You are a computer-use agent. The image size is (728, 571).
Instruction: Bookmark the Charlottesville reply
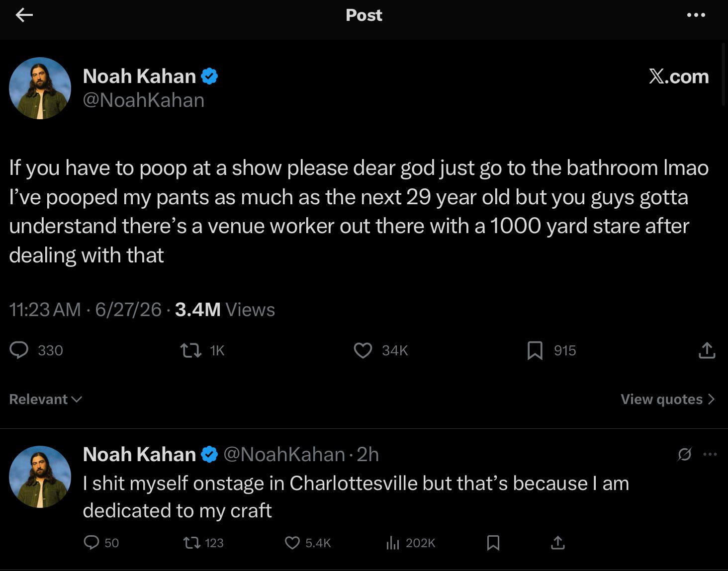[x=493, y=543]
